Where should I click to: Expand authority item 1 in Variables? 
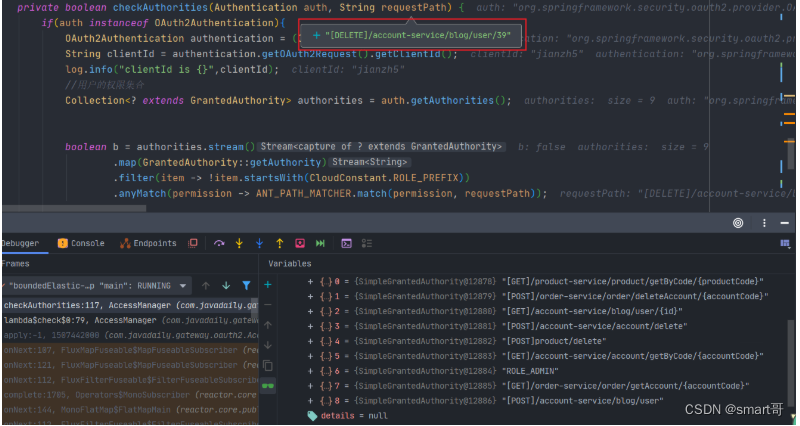[310, 296]
